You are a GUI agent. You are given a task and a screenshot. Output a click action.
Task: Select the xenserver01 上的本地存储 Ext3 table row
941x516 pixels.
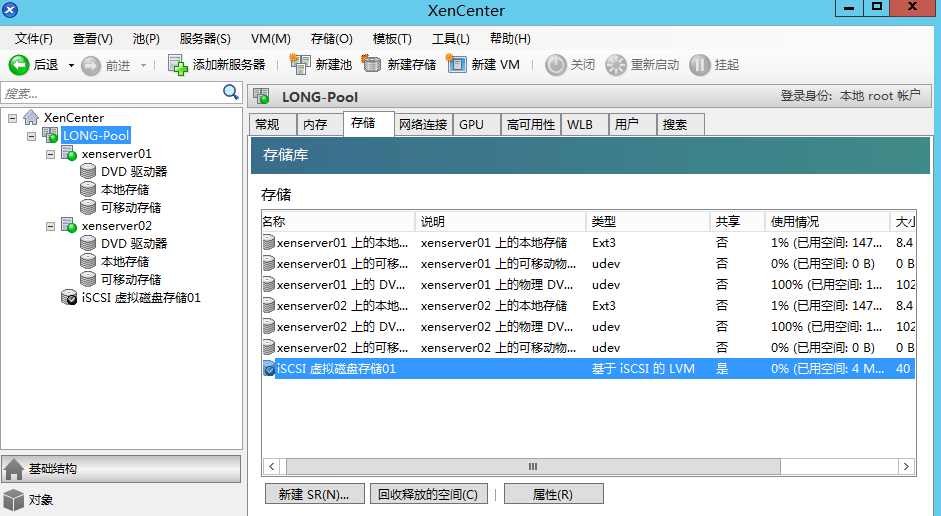point(588,242)
